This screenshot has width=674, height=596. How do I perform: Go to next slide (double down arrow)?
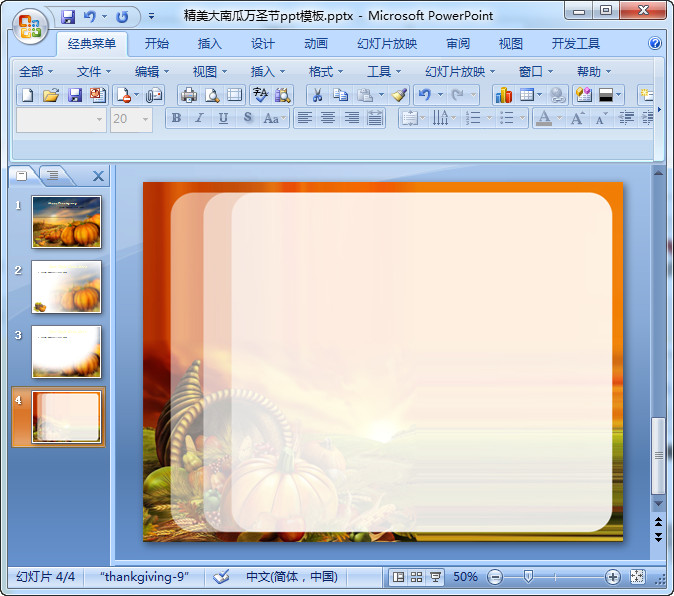(x=658, y=537)
